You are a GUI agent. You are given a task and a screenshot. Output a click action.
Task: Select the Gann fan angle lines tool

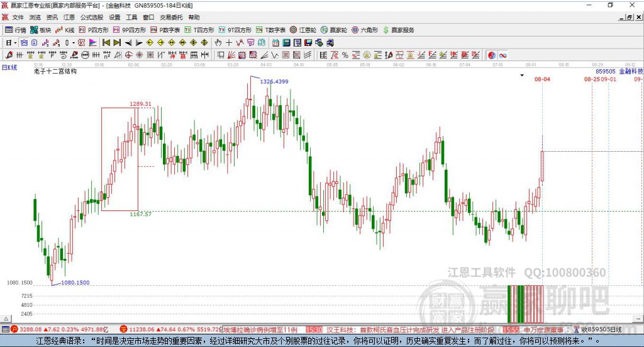(x=231, y=55)
